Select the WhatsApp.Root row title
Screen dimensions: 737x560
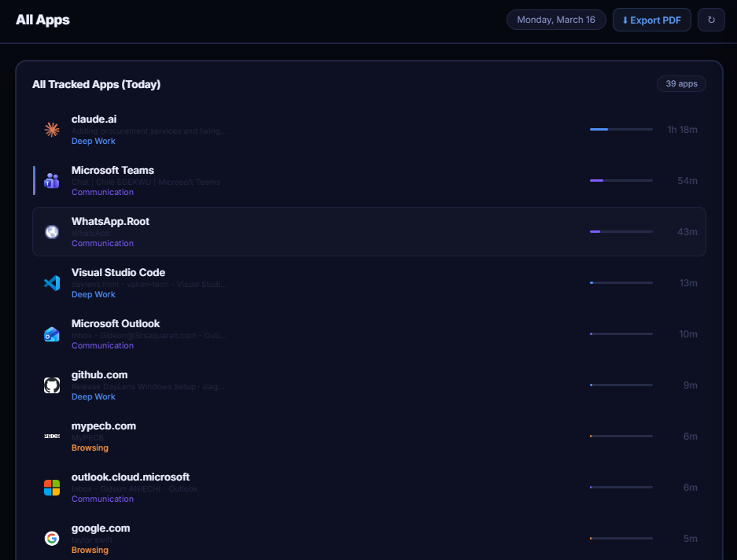point(110,222)
